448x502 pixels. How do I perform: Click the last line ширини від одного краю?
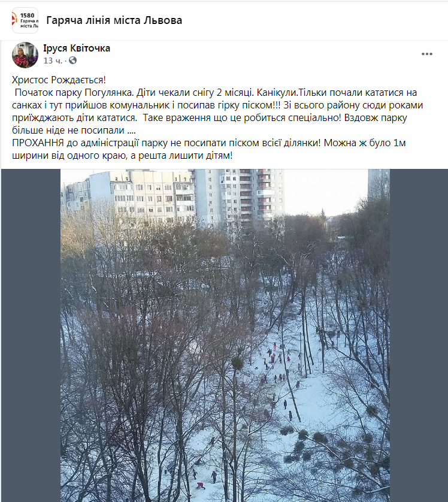(122, 156)
